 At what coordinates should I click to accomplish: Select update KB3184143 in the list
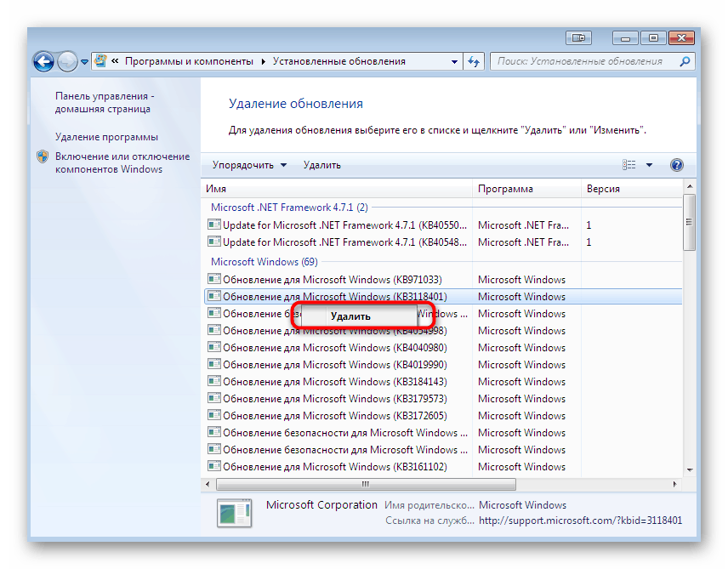[443, 382]
